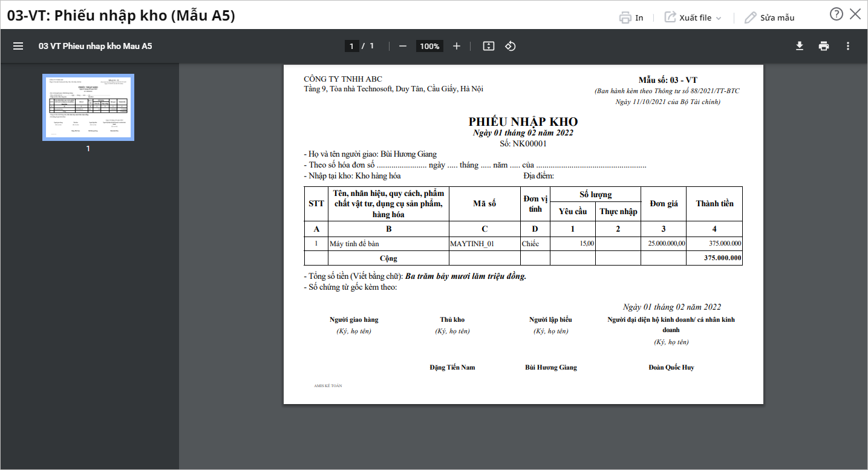Zoom out the PDF using minus button
Image resolution: width=868 pixels, height=470 pixels.
pos(403,46)
